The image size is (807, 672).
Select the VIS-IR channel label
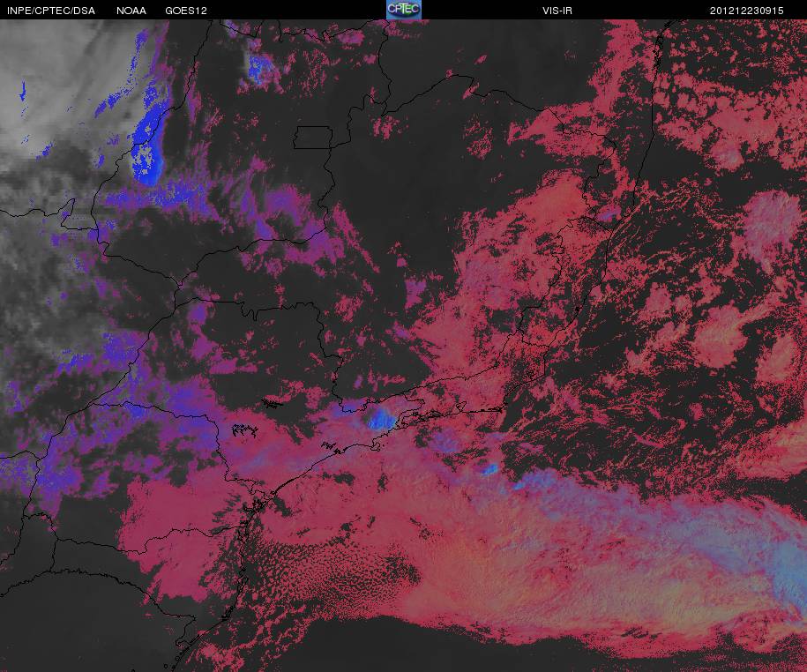pos(557,11)
